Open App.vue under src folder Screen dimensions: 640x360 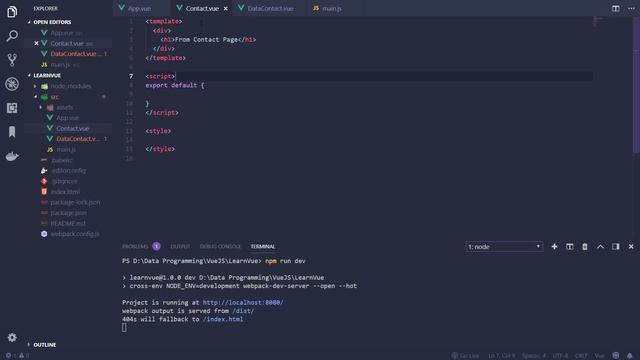[68, 118]
